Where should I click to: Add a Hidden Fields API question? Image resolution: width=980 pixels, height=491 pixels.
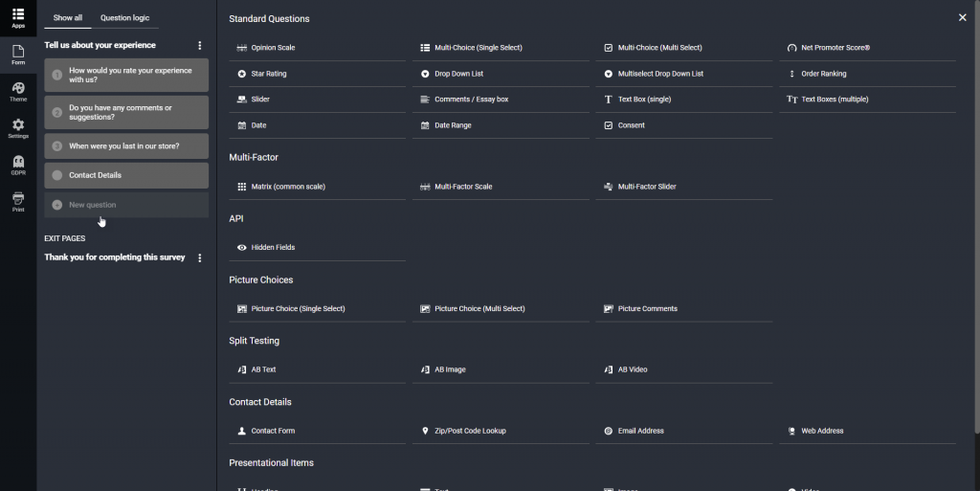(273, 248)
